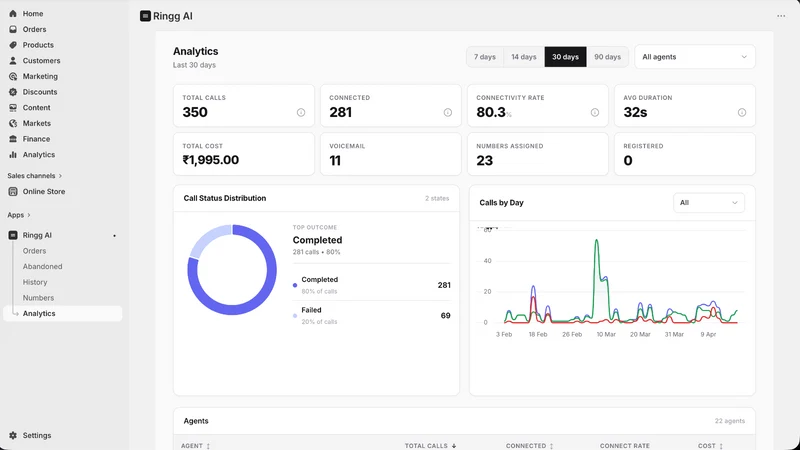Open the Calls by Day All dropdown

click(x=709, y=203)
